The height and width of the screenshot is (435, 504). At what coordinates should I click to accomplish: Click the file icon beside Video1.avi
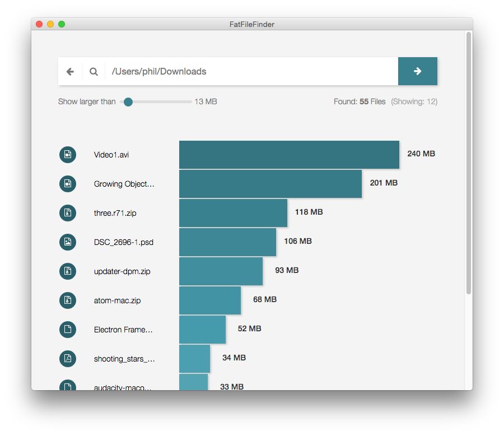[x=67, y=155]
